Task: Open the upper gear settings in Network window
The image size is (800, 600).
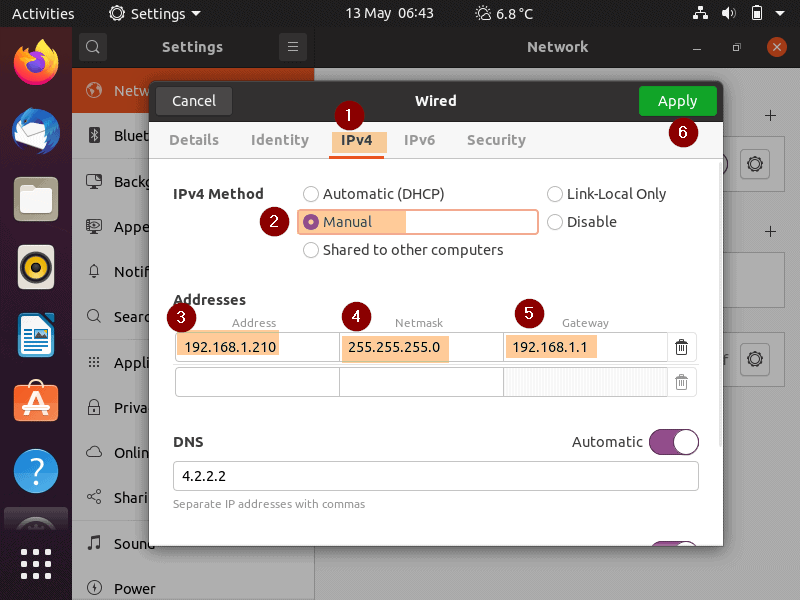Action: point(755,164)
